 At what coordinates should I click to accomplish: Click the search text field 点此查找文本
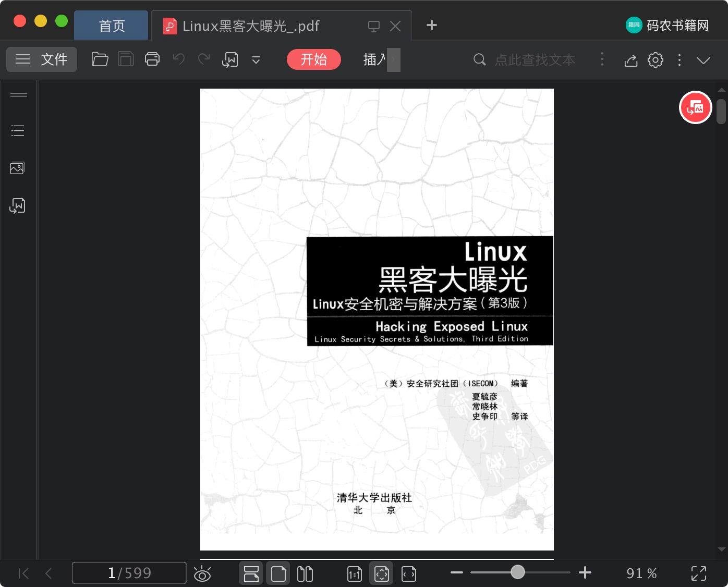[x=535, y=60]
